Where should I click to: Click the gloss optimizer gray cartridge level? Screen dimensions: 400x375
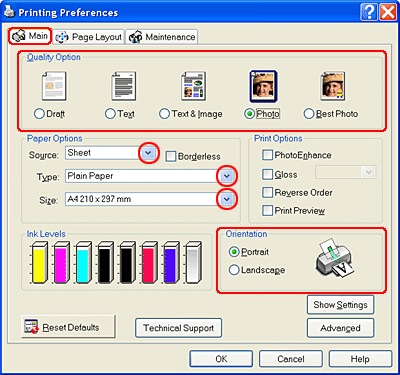coord(193,263)
